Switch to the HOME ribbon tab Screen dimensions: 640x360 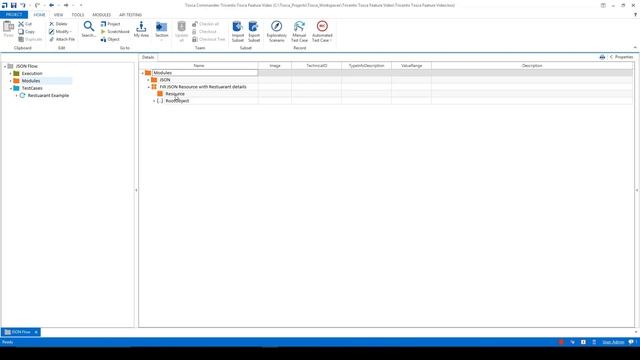click(39, 15)
